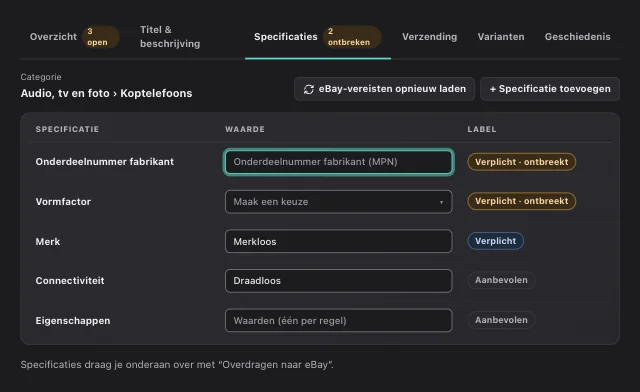Click the Connectiviteit field with Draadloos

coord(338,281)
